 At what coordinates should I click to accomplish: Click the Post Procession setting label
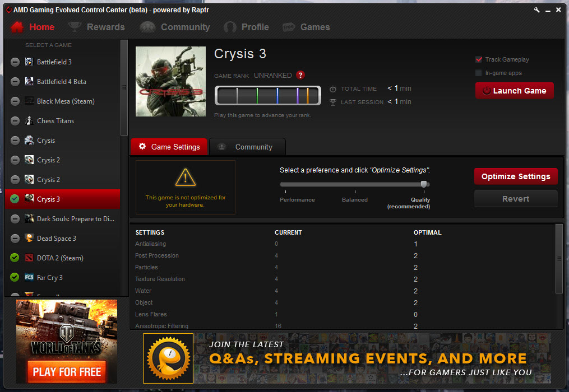point(157,255)
